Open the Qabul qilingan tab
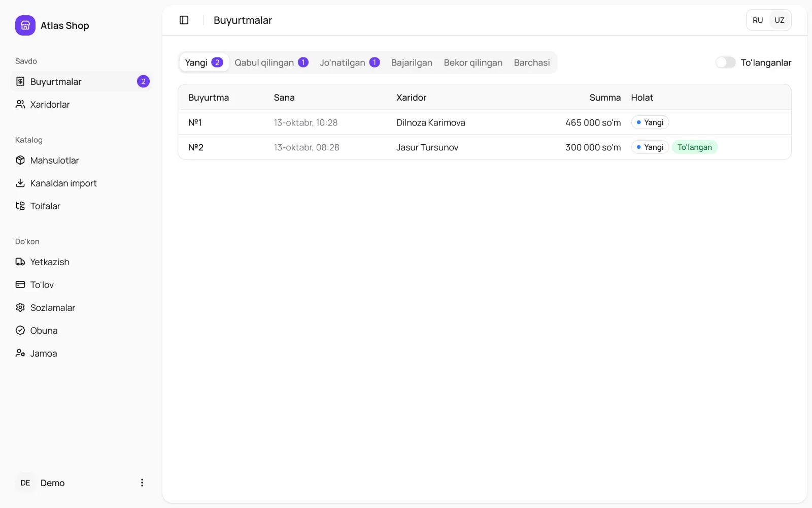 pos(272,62)
